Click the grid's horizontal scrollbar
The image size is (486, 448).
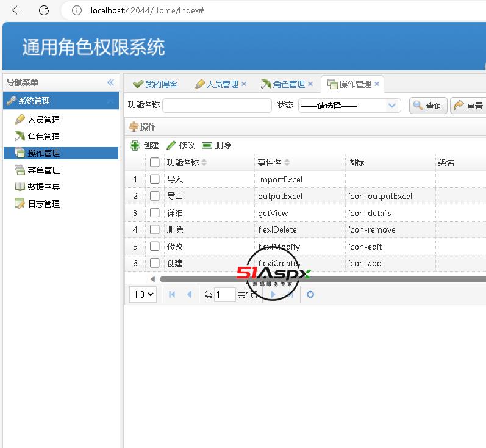coord(317,279)
